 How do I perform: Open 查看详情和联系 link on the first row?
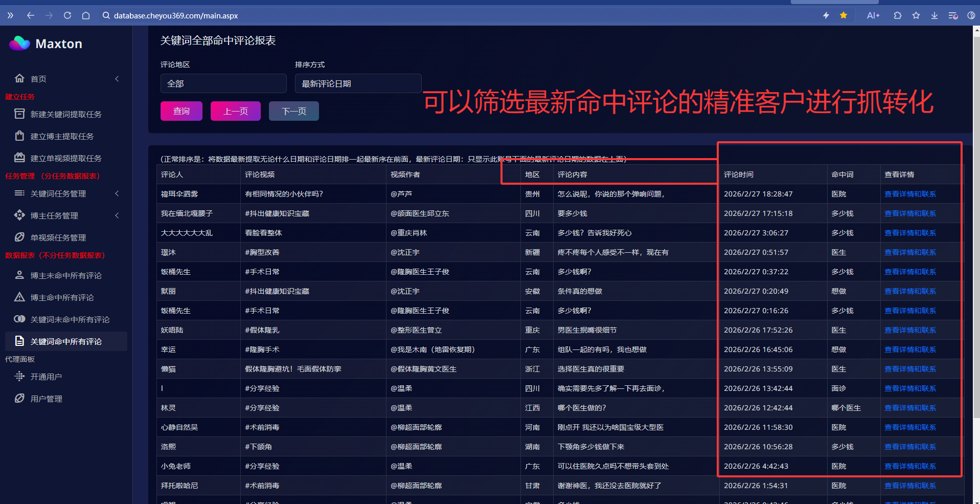pyautogui.click(x=910, y=193)
